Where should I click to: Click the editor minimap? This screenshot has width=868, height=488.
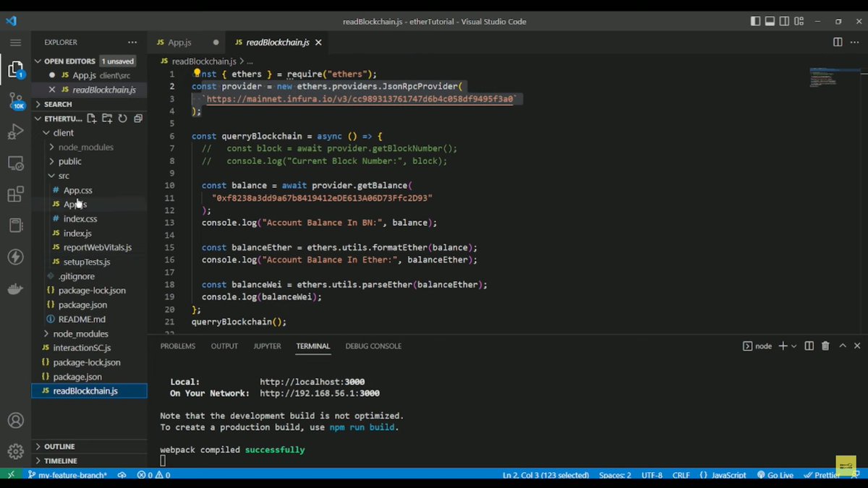(835, 76)
